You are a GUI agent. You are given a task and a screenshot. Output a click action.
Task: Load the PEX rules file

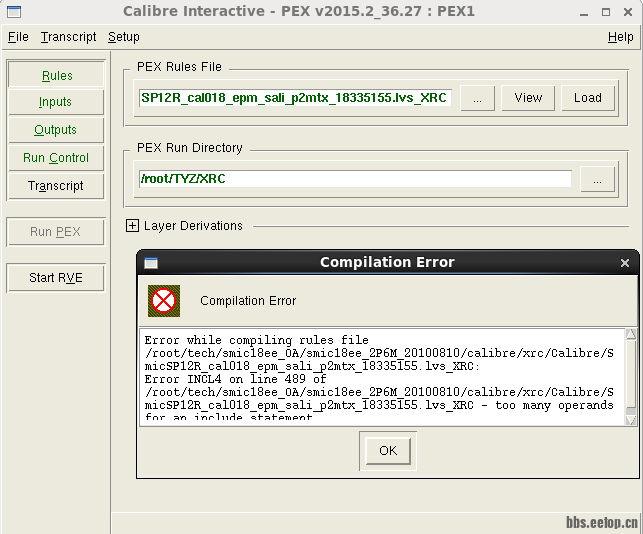tap(588, 98)
